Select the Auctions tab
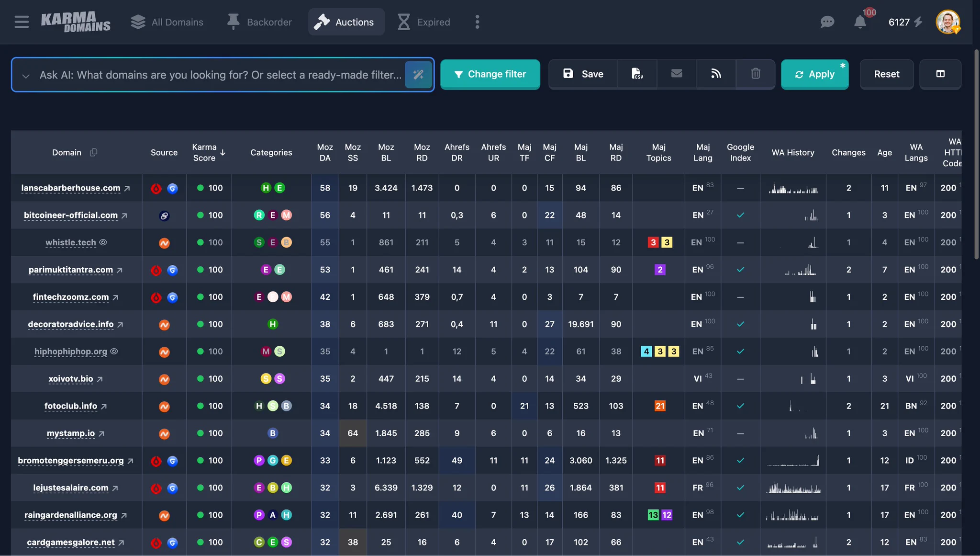 coord(346,22)
